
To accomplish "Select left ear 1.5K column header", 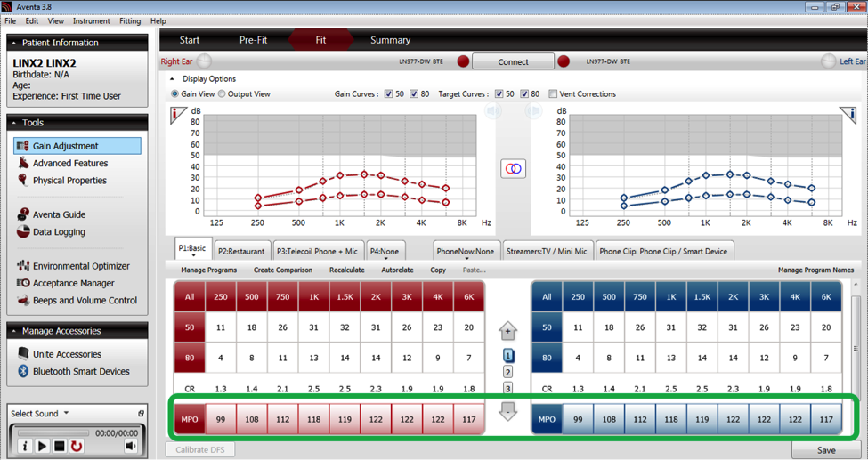I will 702,296.
